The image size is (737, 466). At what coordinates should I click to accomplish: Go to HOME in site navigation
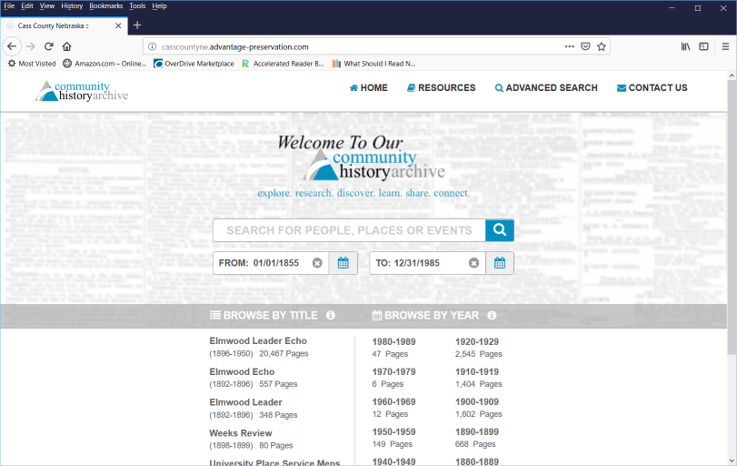(368, 88)
